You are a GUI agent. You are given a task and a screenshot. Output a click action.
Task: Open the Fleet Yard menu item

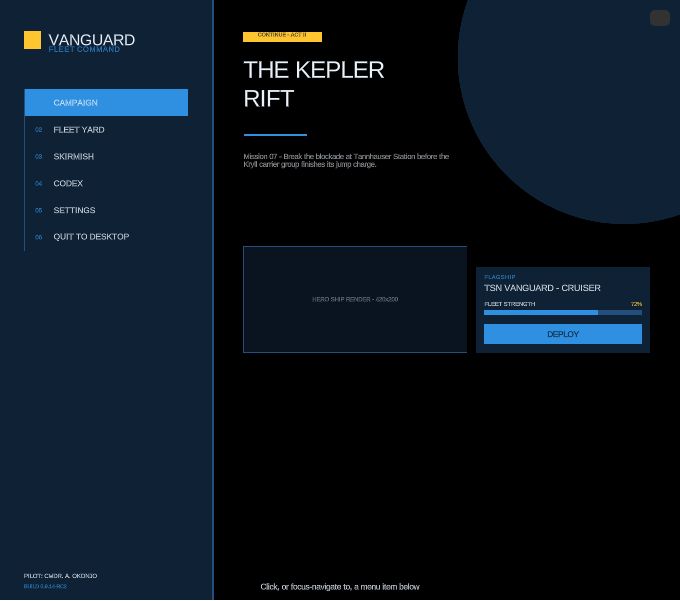106,130
